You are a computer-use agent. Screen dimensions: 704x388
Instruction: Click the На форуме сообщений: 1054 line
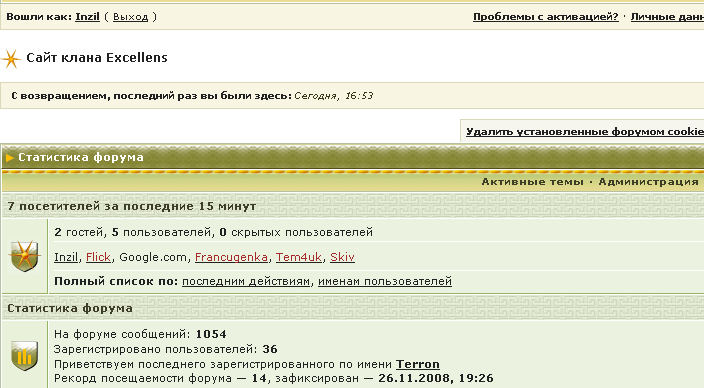[x=140, y=334]
